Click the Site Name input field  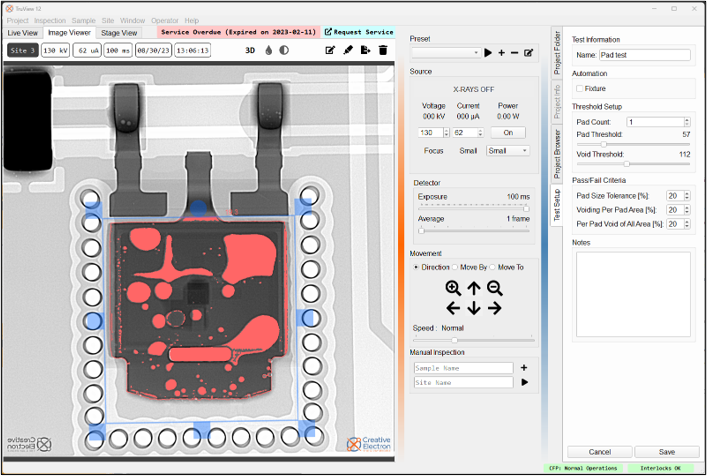(464, 382)
